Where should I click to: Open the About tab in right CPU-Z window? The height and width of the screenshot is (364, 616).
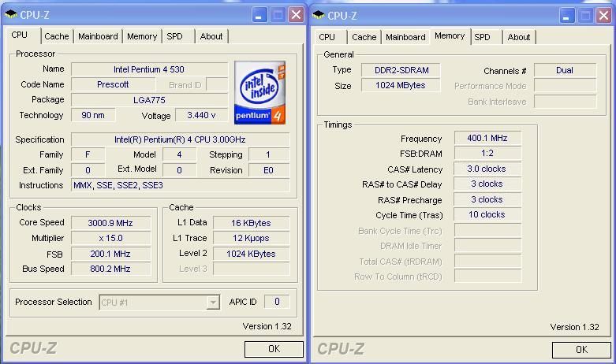point(519,37)
